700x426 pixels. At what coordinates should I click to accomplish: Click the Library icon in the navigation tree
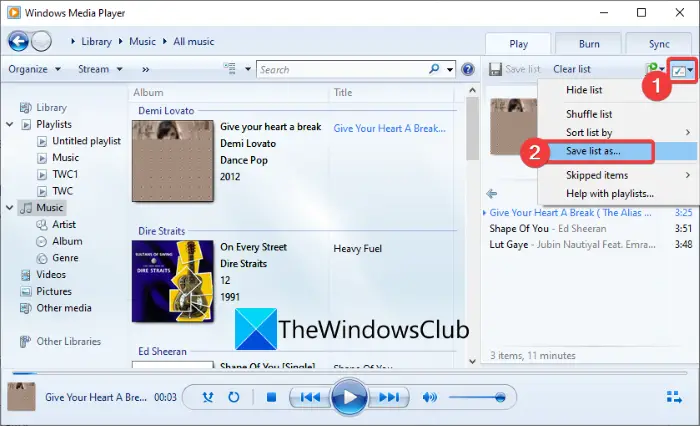coord(25,108)
